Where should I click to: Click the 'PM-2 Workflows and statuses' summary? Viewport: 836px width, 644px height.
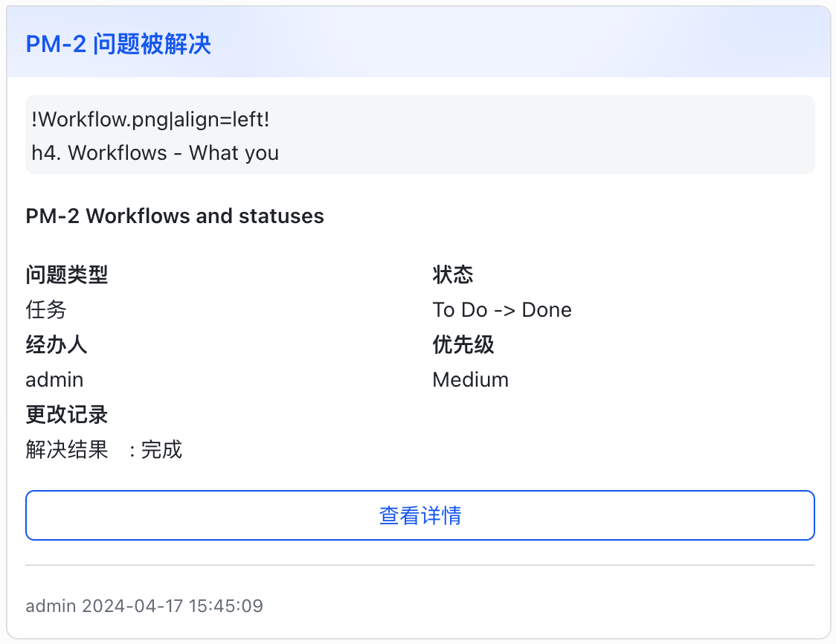coord(175,216)
